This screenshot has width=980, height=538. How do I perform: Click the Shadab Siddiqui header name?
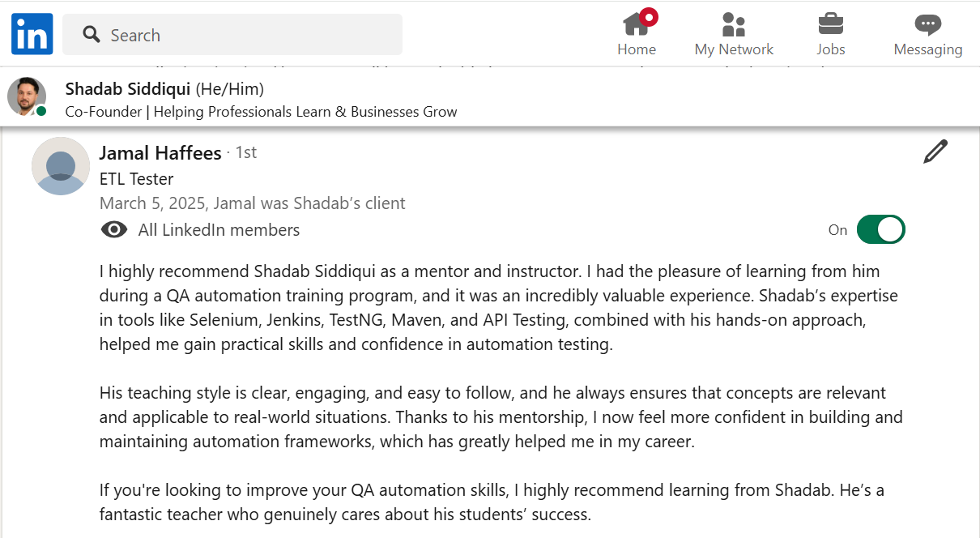pos(128,88)
